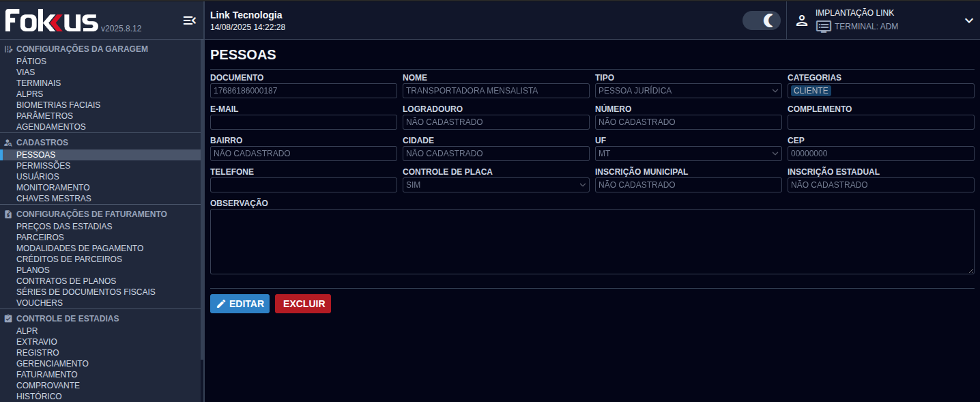
Task: Click the Observação text area
Action: click(x=592, y=242)
